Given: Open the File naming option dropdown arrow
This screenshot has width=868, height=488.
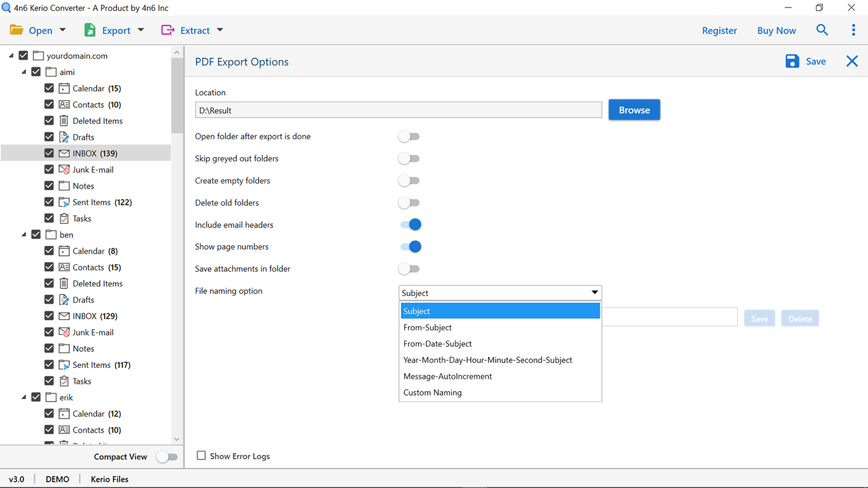Looking at the screenshot, I should click(595, 293).
